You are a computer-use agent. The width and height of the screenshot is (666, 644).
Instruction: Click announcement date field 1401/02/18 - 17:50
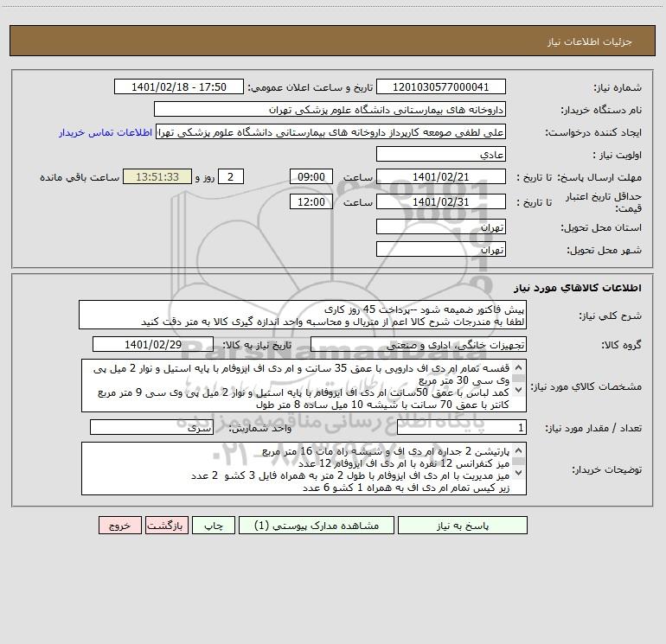tap(179, 86)
